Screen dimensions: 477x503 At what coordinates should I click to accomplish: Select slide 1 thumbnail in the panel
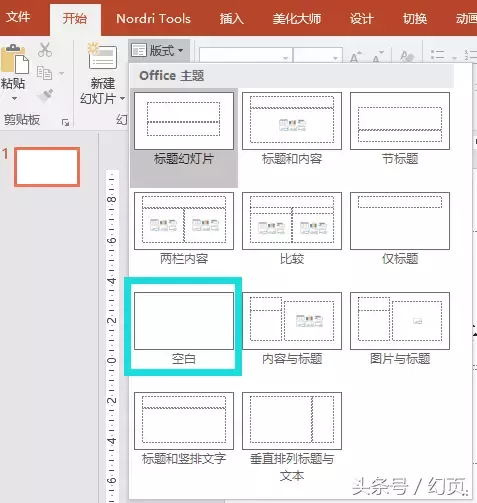(47, 167)
